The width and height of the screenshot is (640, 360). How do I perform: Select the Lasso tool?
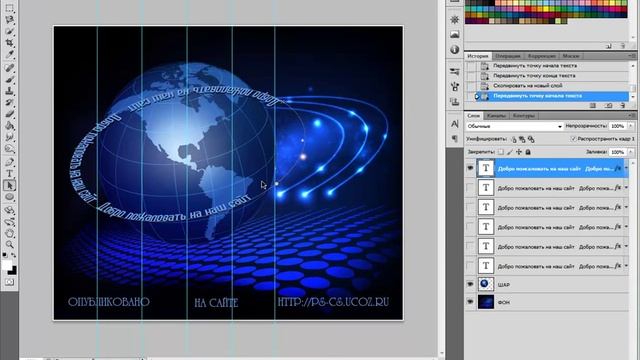click(9, 19)
